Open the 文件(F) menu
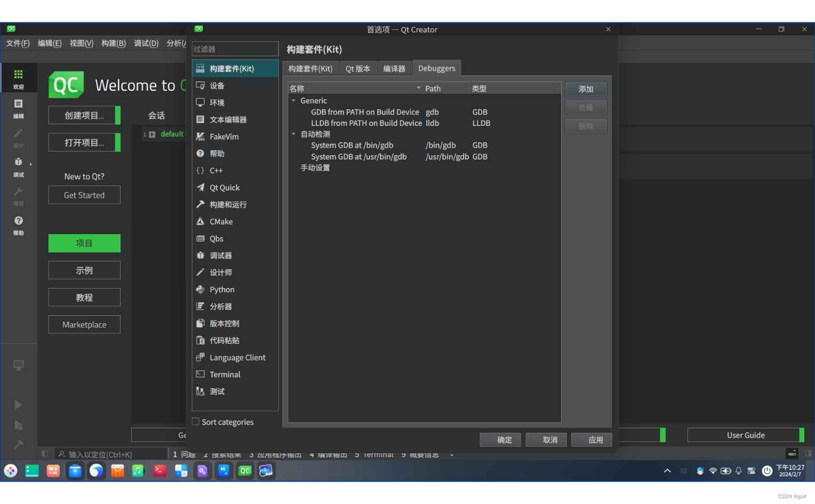The width and height of the screenshot is (815, 504). [x=18, y=43]
